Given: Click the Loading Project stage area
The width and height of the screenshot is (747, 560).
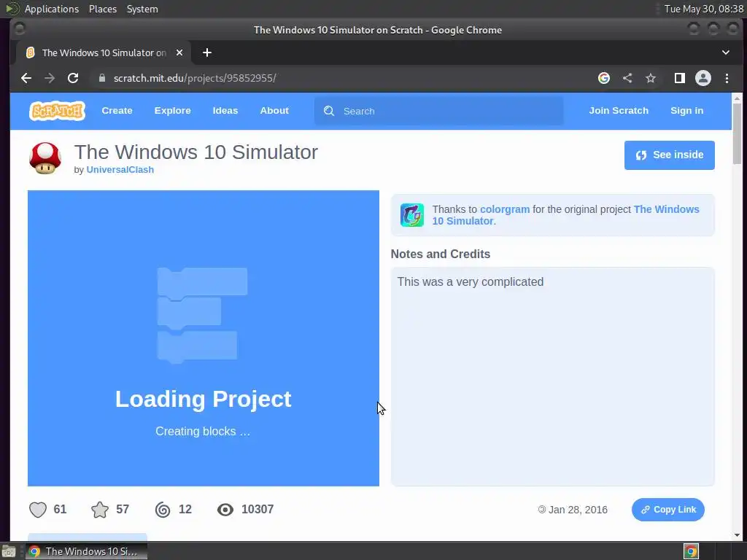Looking at the screenshot, I should [204, 338].
